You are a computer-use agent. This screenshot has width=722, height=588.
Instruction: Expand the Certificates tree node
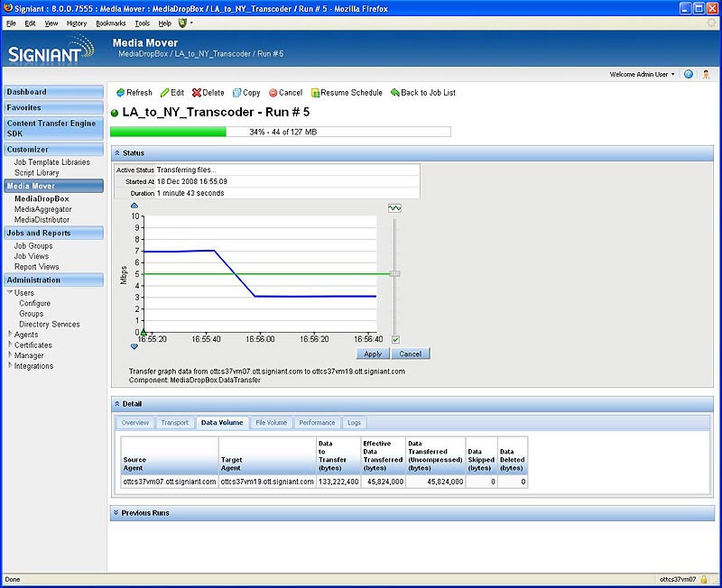[10, 345]
